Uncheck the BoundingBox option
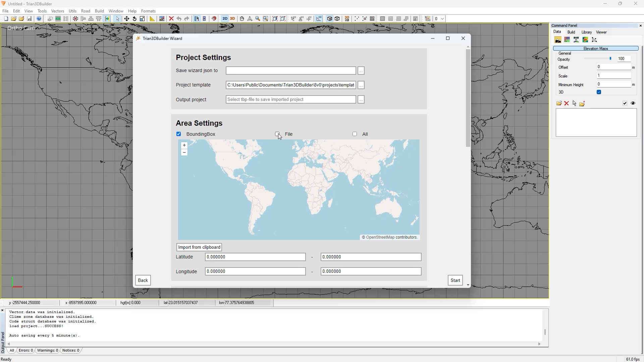Viewport: 644px width, 362px height. coord(179,134)
